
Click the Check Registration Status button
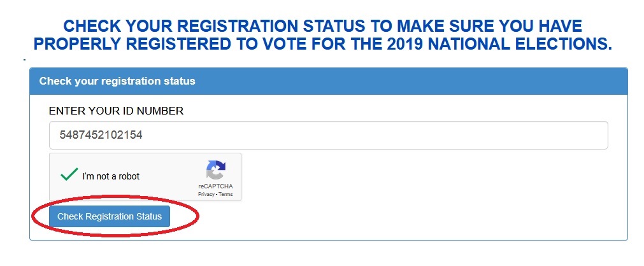110,216
